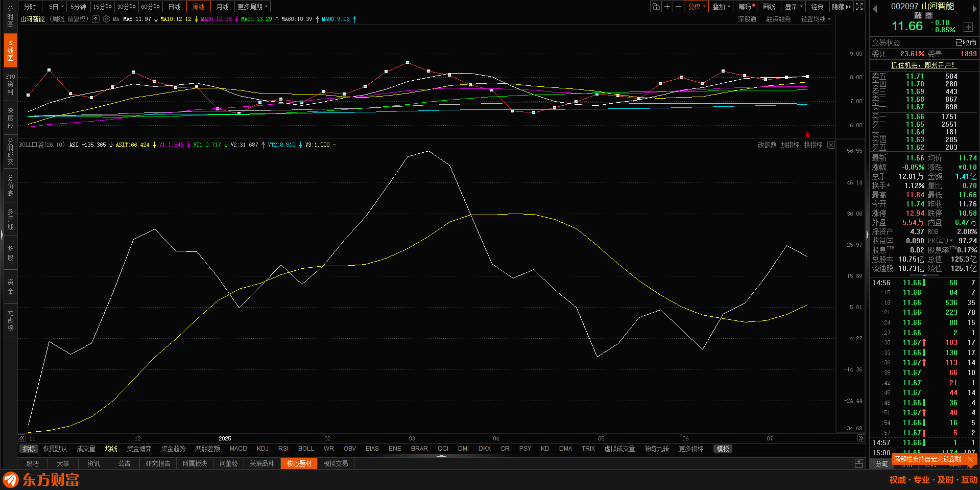The width and height of the screenshot is (980, 490).
Task: Click the lock icon in the chart toolbar
Action: 656,7
